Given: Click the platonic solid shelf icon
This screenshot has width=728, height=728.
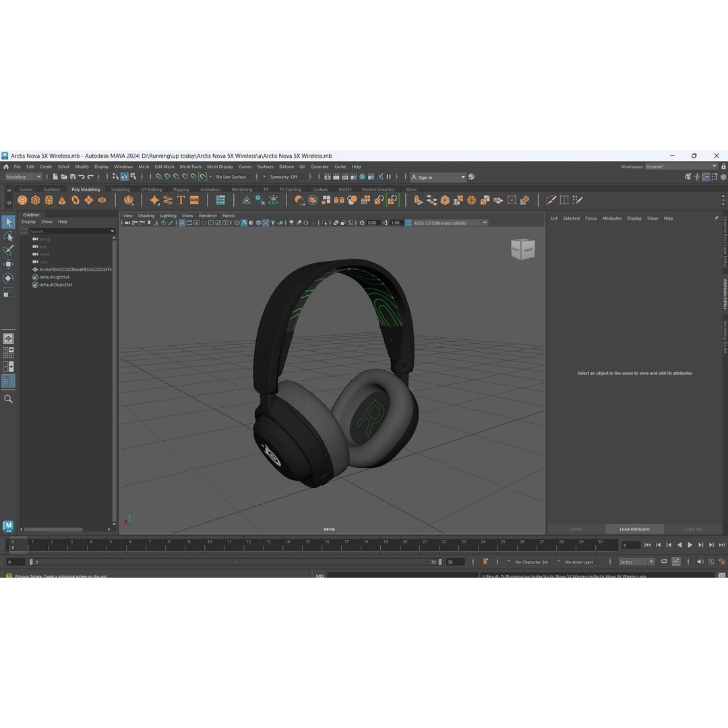Looking at the screenshot, I should tap(129, 200).
